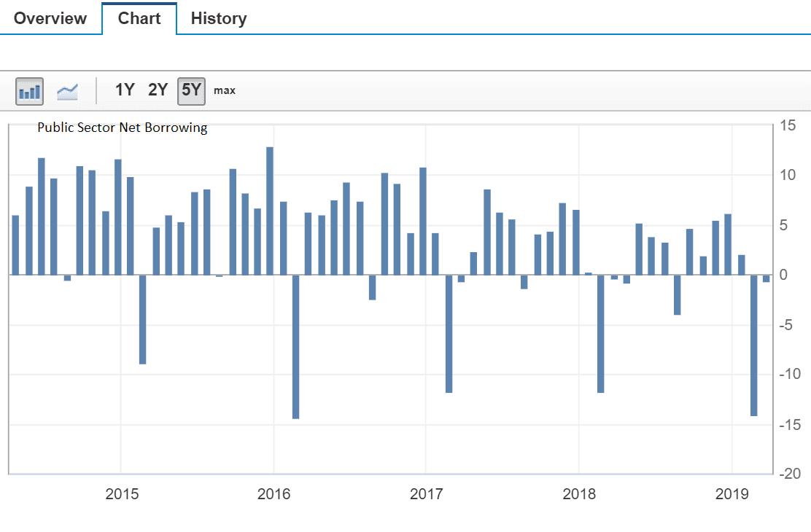Select the 5Y time range
The width and height of the screenshot is (811, 532).
tap(192, 90)
